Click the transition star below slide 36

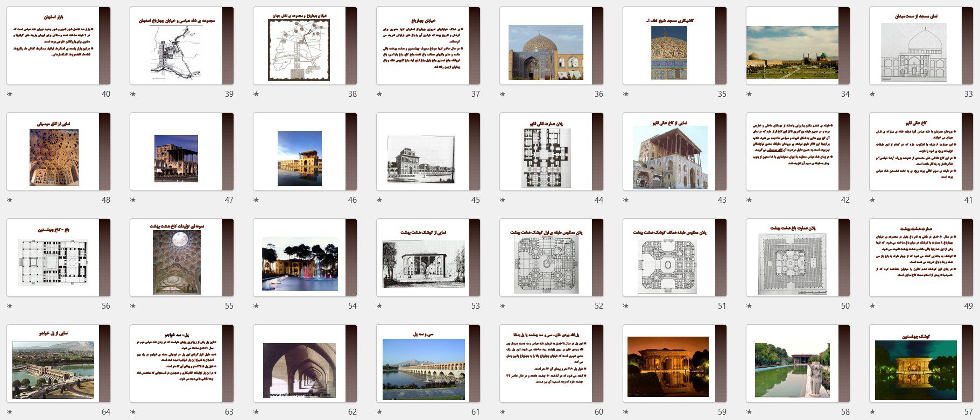(x=503, y=94)
